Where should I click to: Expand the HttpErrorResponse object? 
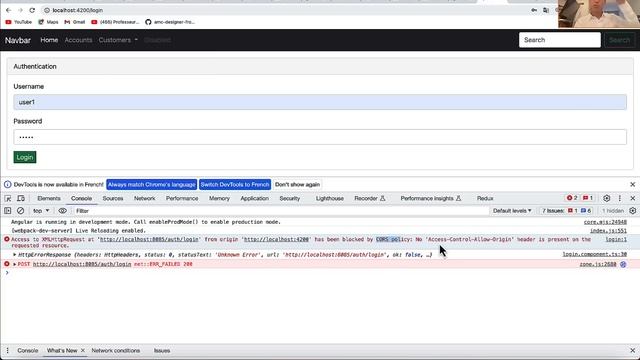coord(15,255)
